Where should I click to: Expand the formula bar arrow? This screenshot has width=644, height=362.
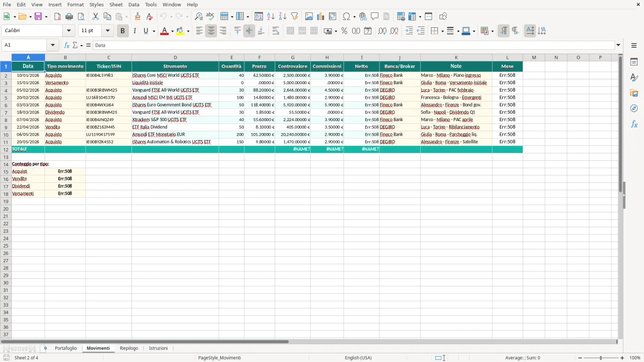pos(618,46)
